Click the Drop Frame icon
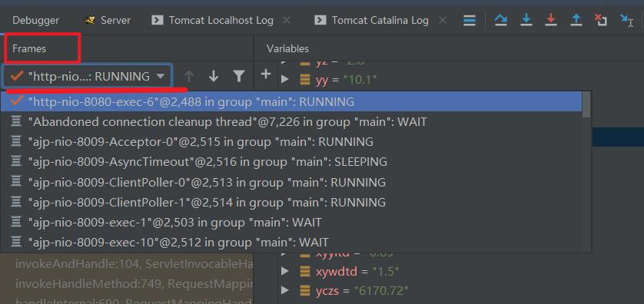644x304 pixels. [x=601, y=20]
